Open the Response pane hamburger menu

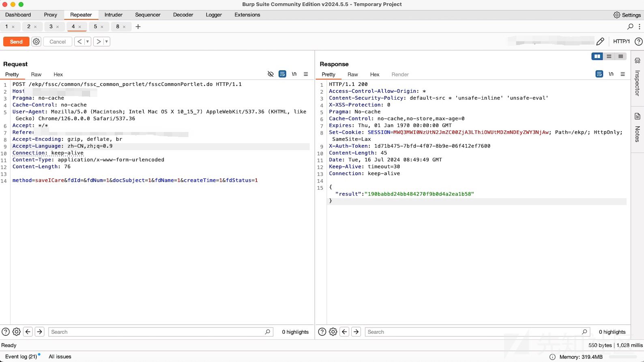pos(623,74)
